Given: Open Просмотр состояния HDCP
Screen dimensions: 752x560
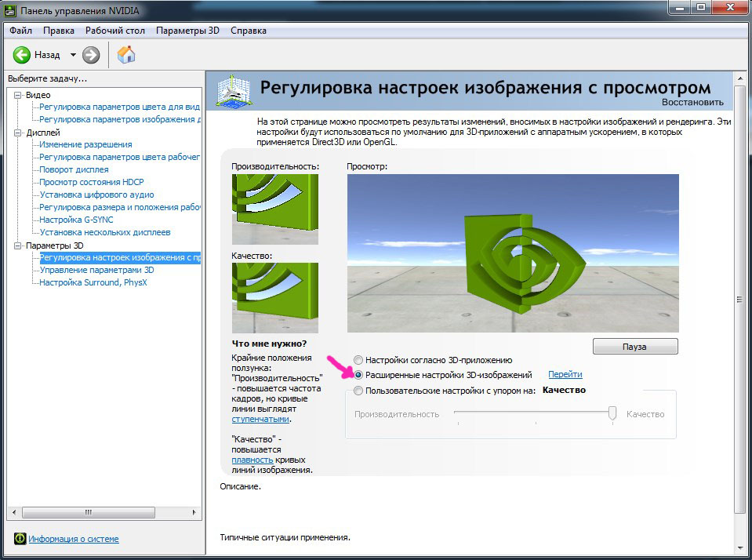Looking at the screenshot, I should [92, 182].
